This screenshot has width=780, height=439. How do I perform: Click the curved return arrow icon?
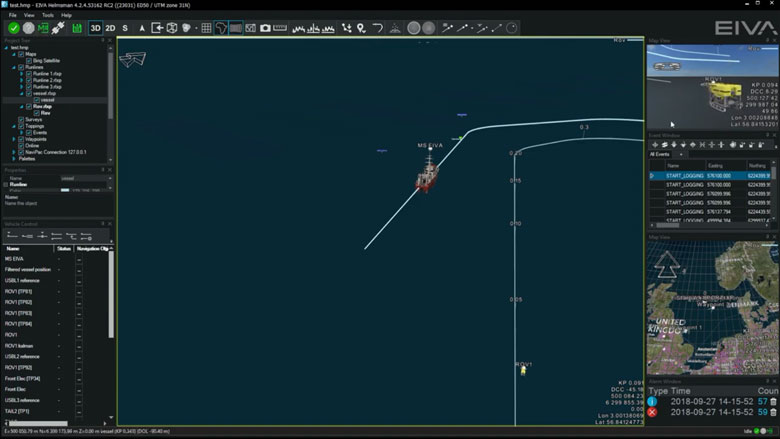pyautogui.click(x=378, y=28)
